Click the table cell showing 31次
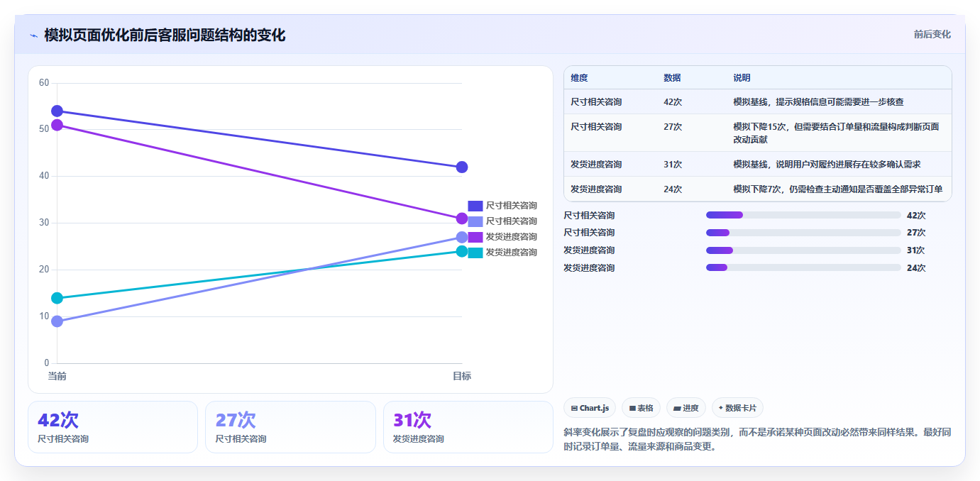Screen dimensions: 980x481 (x=673, y=165)
